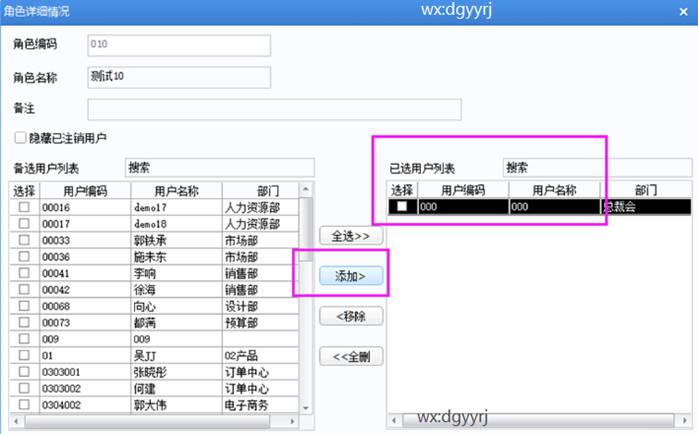Screen dimensions: 698x434
Task: Focus the 已选用户列表 search box
Action: point(596,167)
